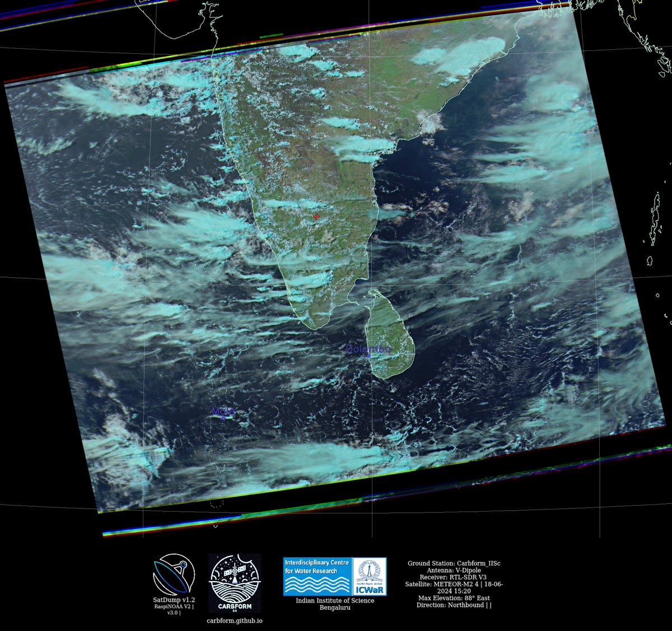
Task: Select 'Indian Institute of Science' caption
Action: [x=335, y=600]
